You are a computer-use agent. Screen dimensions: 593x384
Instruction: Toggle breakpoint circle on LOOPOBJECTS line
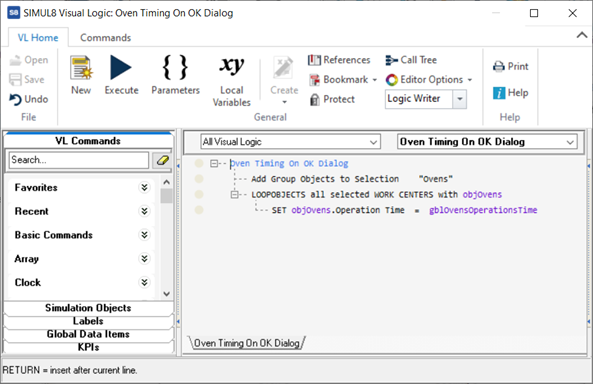pyautogui.click(x=199, y=194)
